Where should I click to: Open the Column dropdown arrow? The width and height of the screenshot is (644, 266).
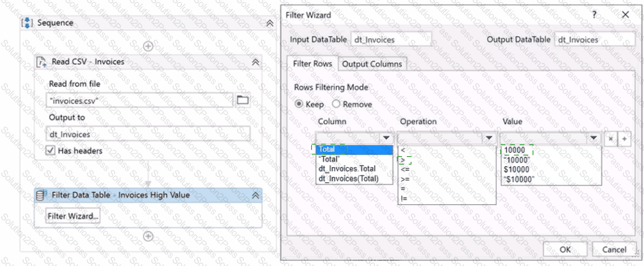(x=386, y=138)
